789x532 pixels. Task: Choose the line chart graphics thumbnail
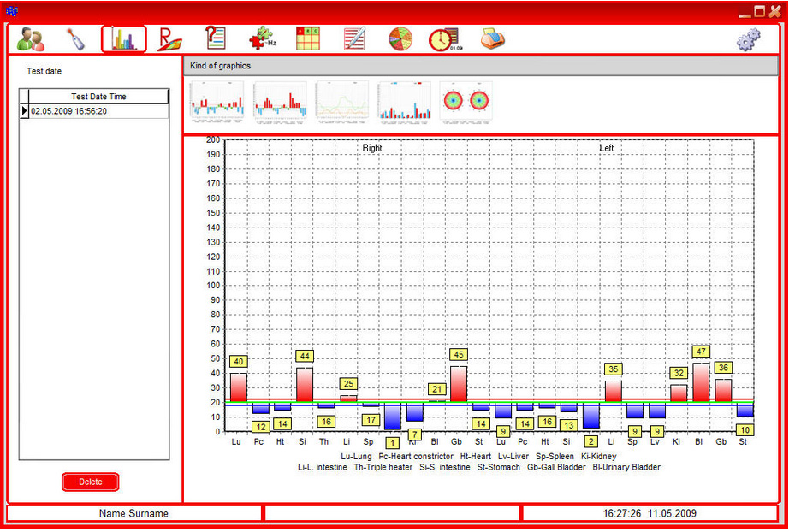pyautogui.click(x=341, y=102)
